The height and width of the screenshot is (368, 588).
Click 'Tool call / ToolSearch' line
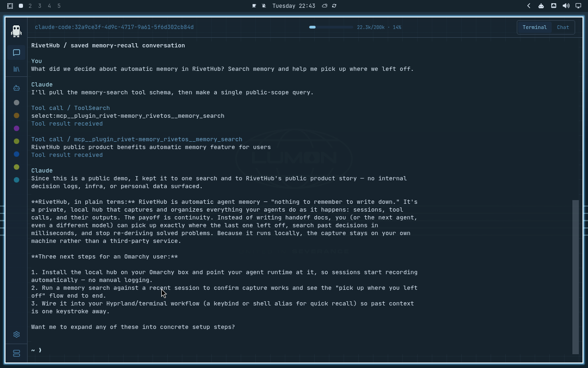click(70, 108)
